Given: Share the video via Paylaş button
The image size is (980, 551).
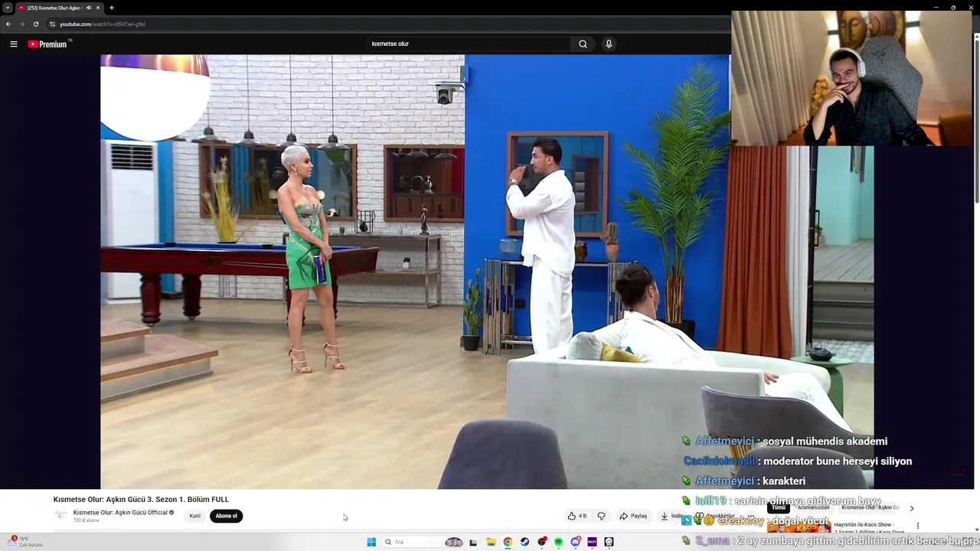Looking at the screenshot, I should (633, 516).
